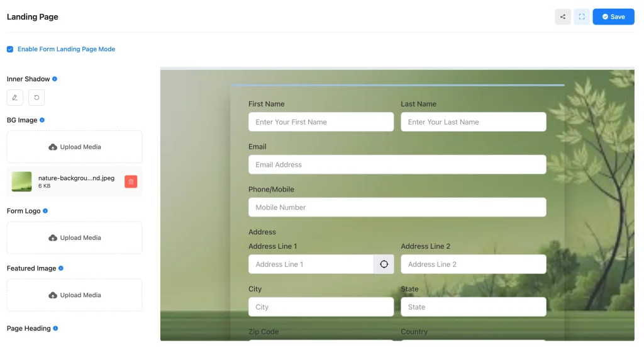Show Page Heading info icon
Image resolution: width=644 pixels, height=347 pixels.
55,329
